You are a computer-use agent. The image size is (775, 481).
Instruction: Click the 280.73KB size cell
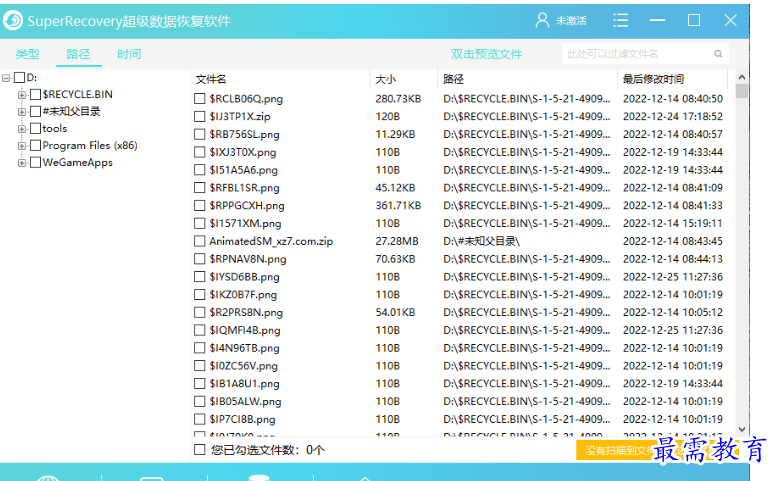click(x=398, y=99)
